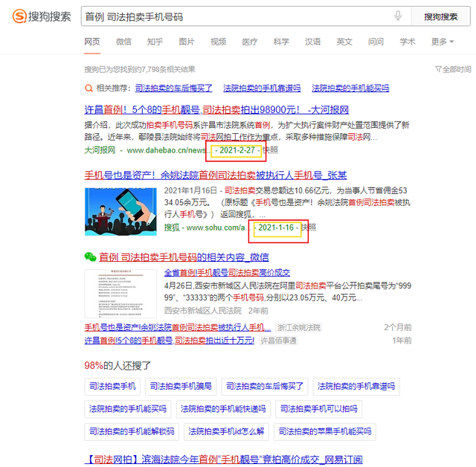Click the Sogou search logo

tap(42, 16)
